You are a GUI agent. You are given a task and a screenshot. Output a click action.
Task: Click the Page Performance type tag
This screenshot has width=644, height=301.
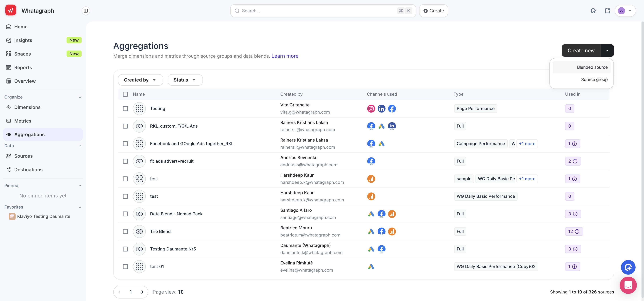475,108
